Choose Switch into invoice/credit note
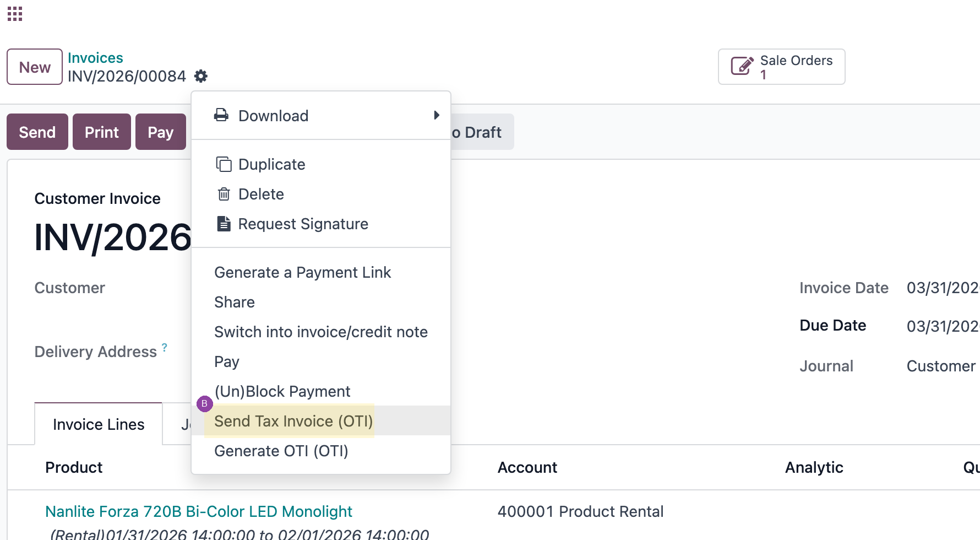 click(321, 332)
